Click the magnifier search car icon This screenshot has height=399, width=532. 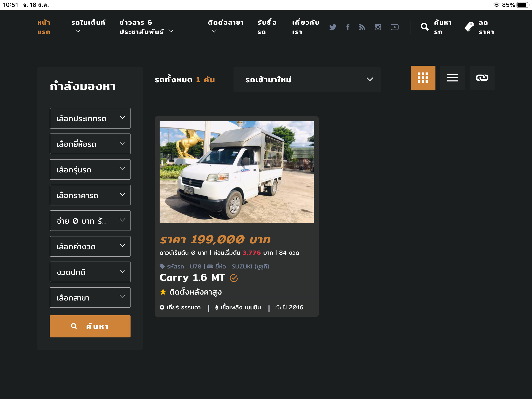pyautogui.click(x=425, y=27)
